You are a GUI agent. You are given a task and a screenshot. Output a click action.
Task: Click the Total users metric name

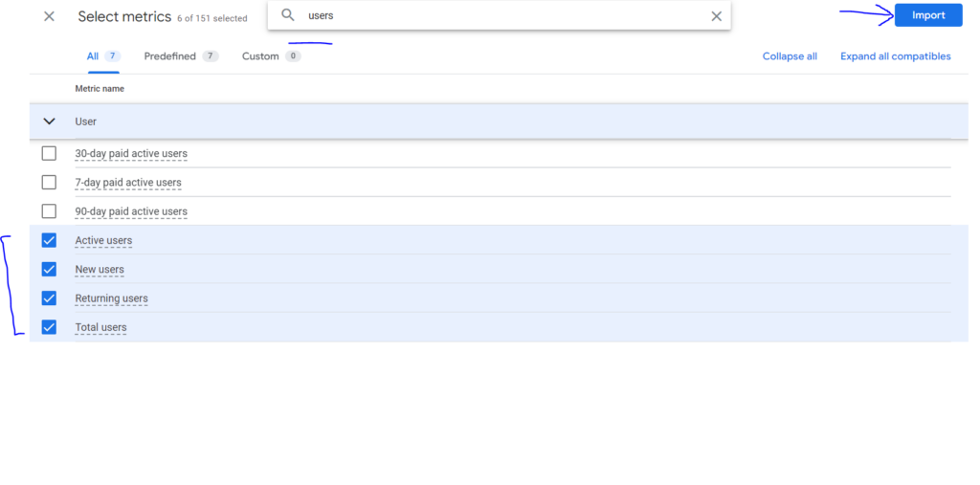100,327
